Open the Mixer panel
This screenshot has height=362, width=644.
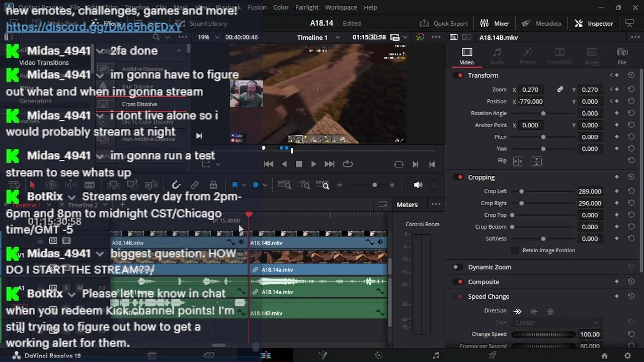(x=495, y=23)
